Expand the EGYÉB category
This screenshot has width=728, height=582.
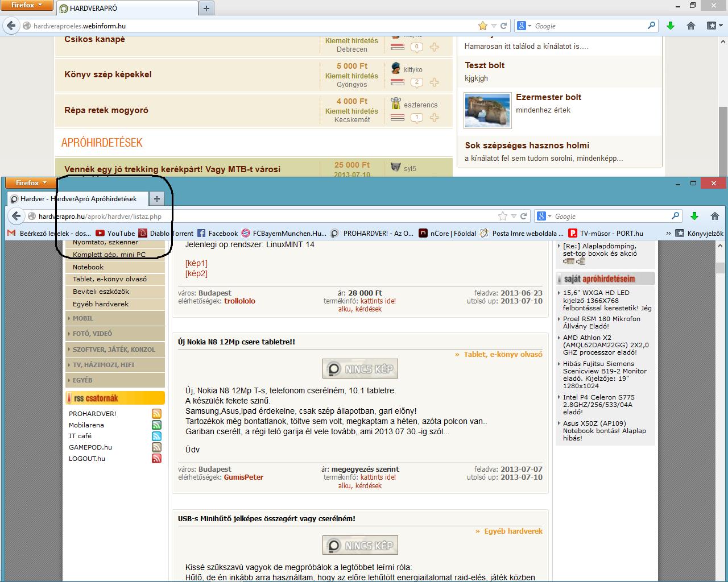115,380
